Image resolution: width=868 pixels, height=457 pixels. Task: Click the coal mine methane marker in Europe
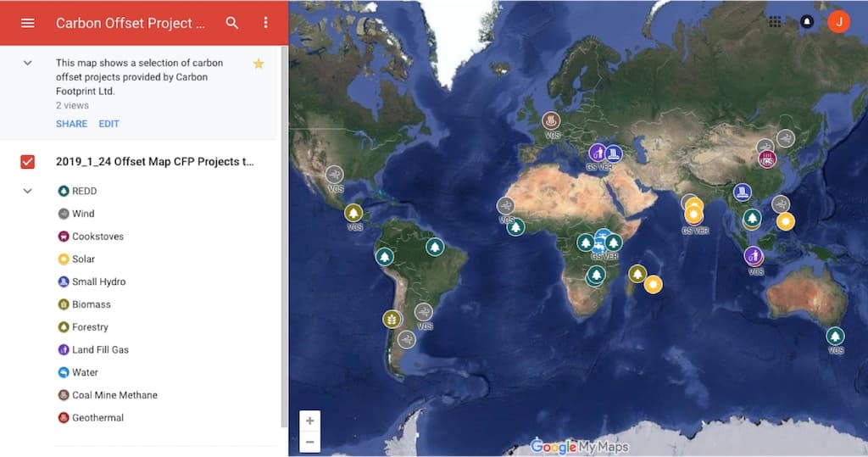click(x=551, y=120)
